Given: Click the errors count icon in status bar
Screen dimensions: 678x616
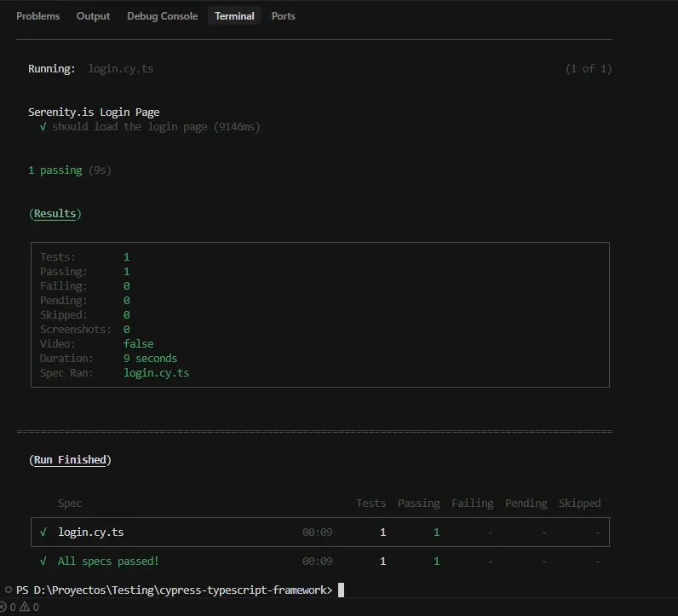Looking at the screenshot, I should coord(3,607).
